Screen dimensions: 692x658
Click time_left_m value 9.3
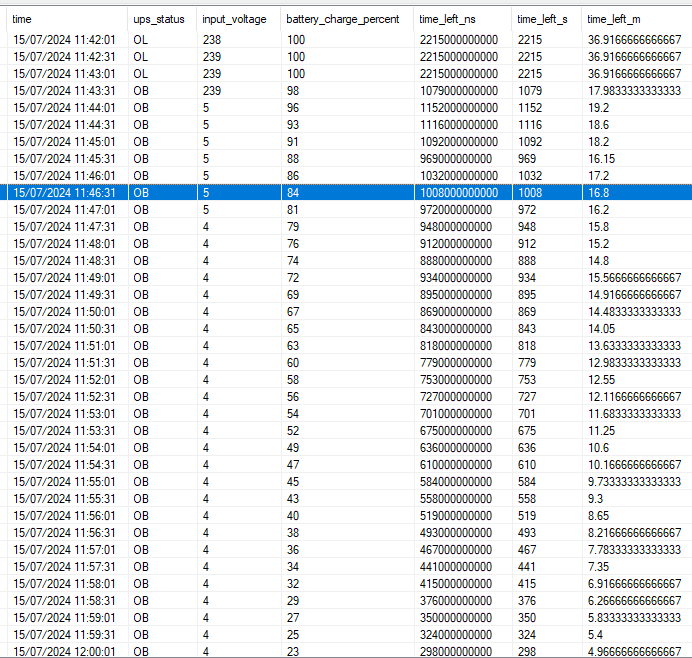click(595, 499)
